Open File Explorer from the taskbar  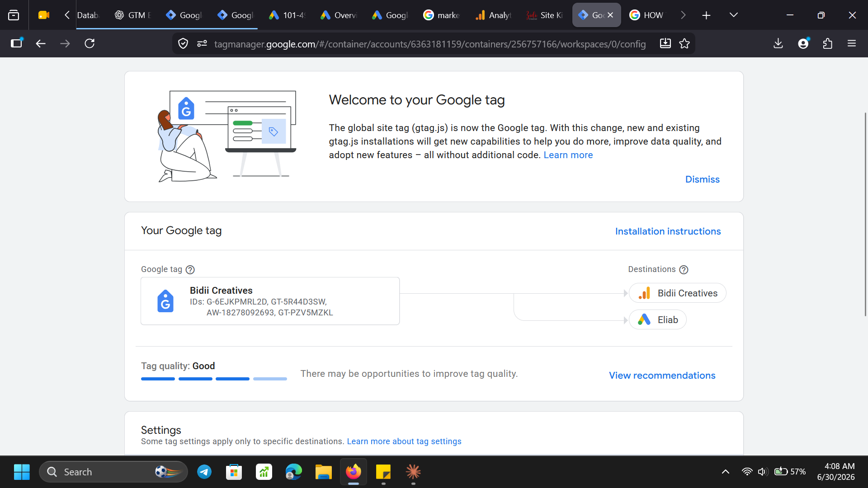[x=323, y=472]
